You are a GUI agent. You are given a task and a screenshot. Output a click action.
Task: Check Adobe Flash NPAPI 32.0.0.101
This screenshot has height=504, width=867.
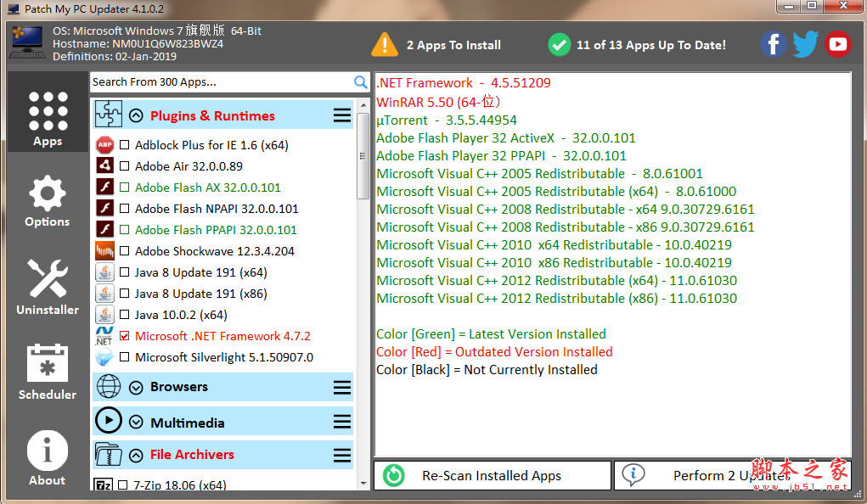pos(125,209)
